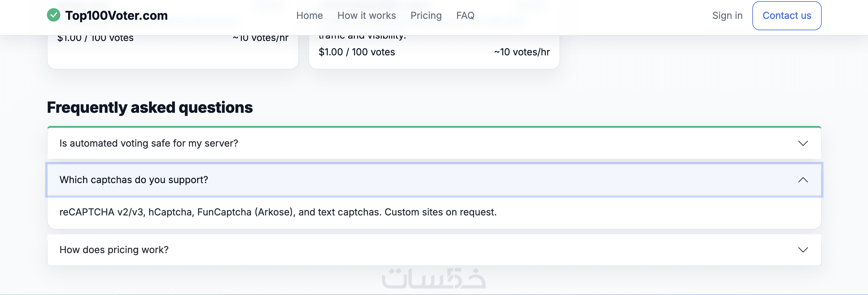Click the Sign in link
Viewport: 868px width, 295px height.
(727, 16)
